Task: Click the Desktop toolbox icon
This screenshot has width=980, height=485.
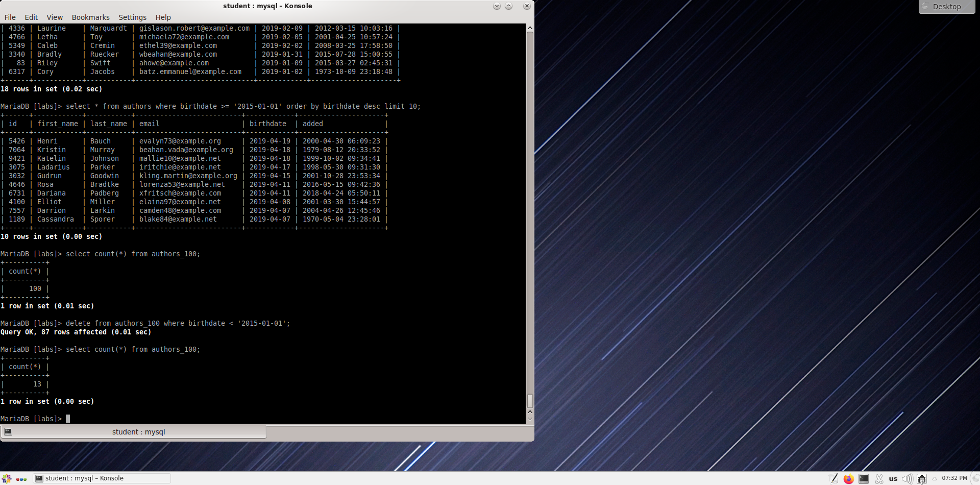Action: 925,6
